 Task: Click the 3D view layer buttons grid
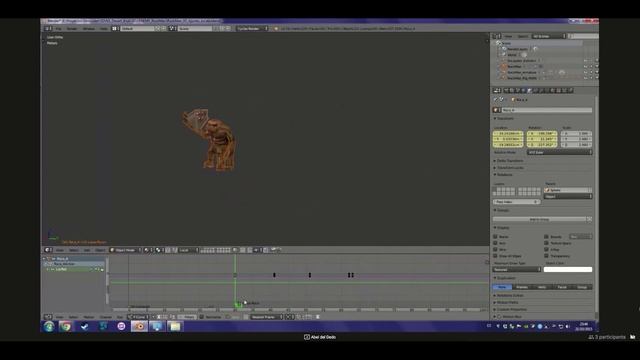[216, 250]
